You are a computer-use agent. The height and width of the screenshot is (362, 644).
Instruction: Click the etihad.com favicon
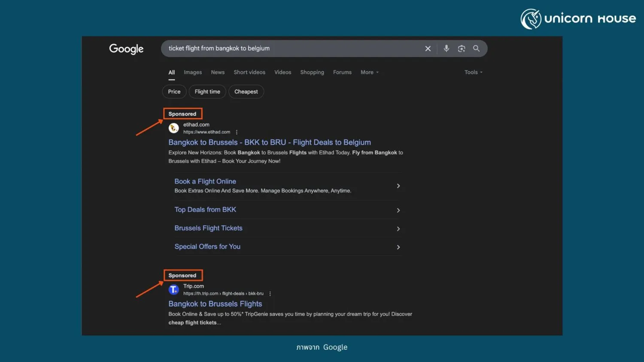point(173,128)
